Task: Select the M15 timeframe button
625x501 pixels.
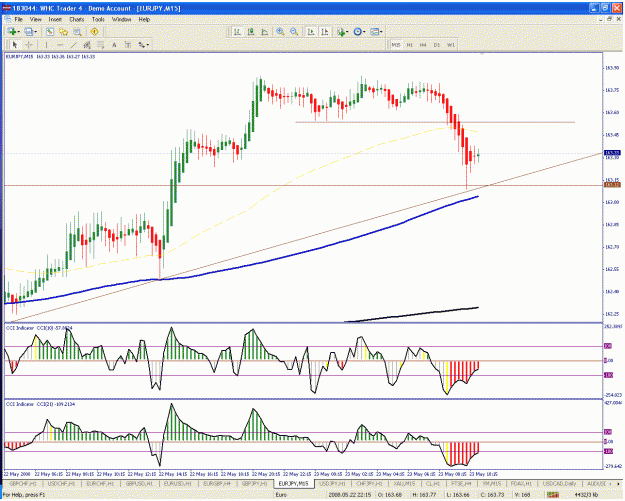Action: (396, 45)
